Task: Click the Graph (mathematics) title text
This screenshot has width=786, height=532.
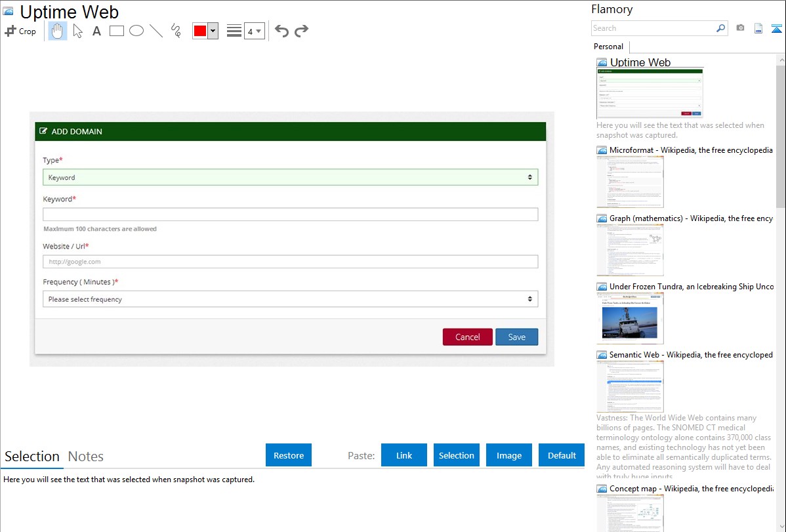Action: pyautogui.click(x=691, y=218)
